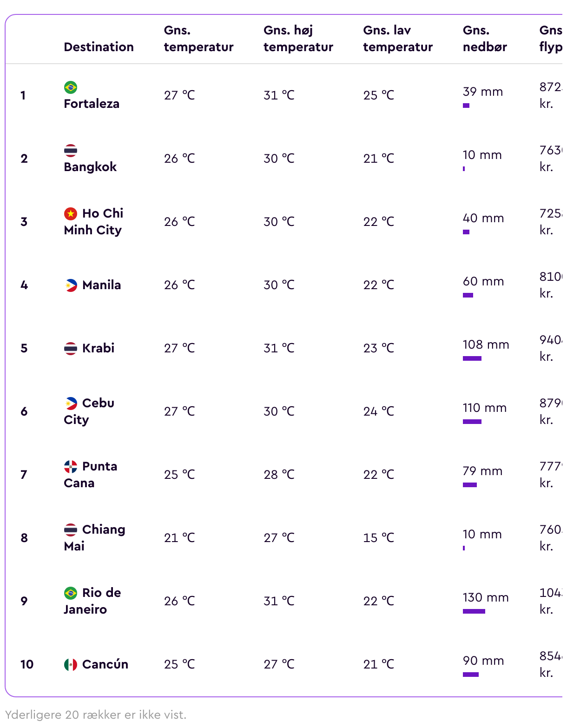
Task: Click the Thailand flag beside Krabi
Action: click(x=71, y=348)
